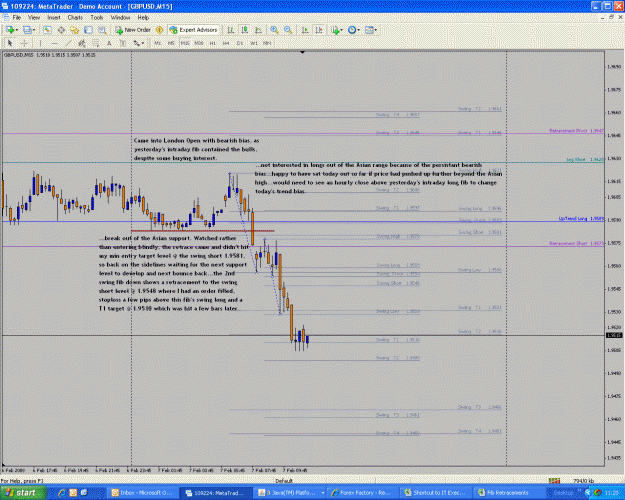
Task: Select the Fibonacci retracement tool
Action: pos(95,43)
